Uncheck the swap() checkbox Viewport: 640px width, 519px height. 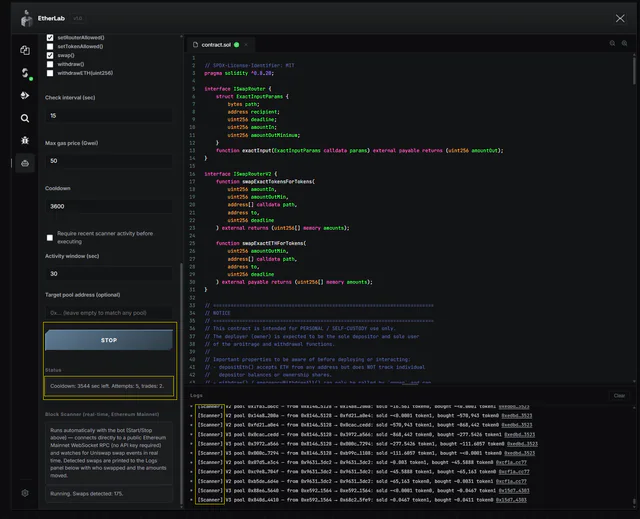coord(50,55)
